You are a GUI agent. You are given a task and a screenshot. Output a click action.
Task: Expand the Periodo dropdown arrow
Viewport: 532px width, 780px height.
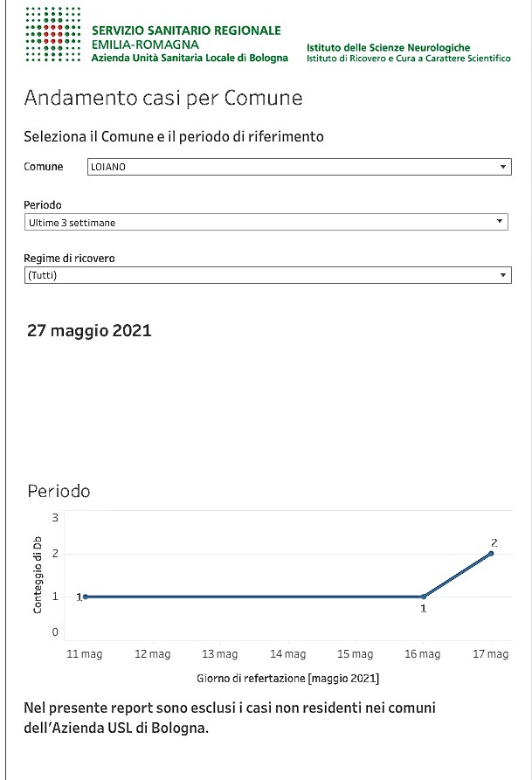tap(500, 221)
